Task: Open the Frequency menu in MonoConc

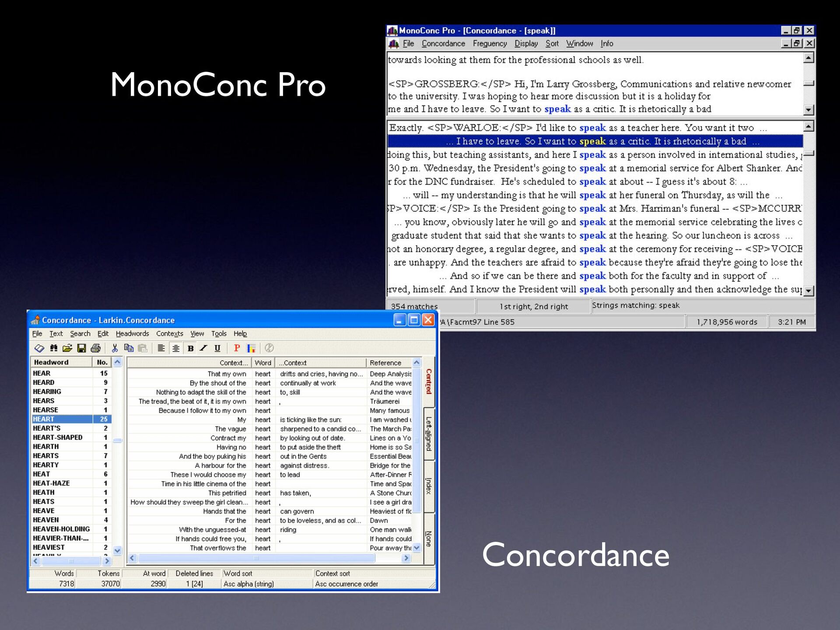Action: [x=490, y=43]
